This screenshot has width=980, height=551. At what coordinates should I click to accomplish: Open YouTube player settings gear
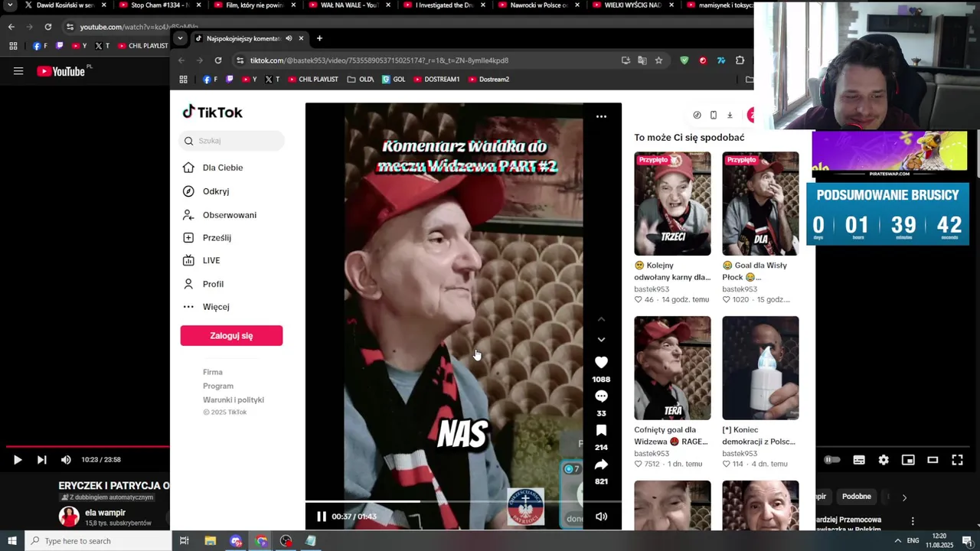(884, 460)
